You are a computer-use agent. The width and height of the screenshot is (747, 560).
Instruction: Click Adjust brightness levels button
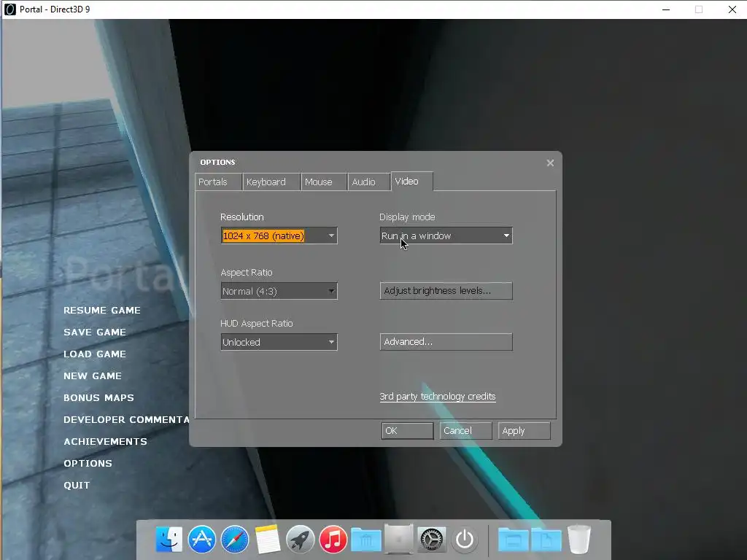[x=446, y=290]
